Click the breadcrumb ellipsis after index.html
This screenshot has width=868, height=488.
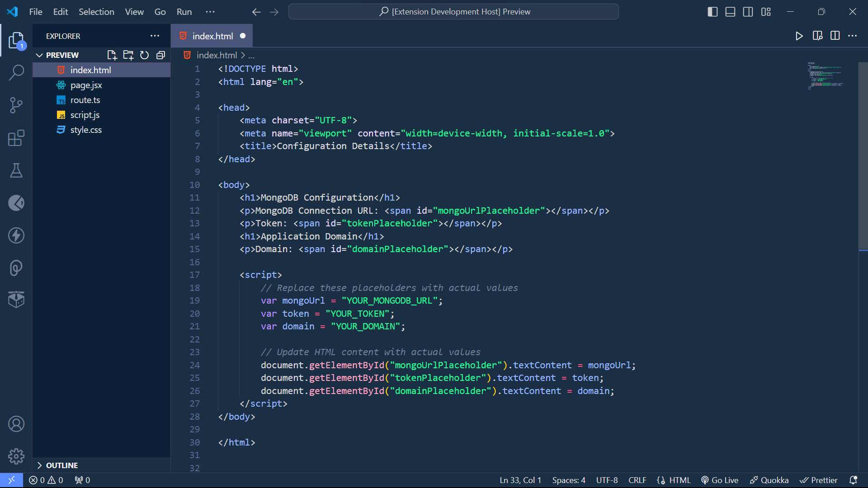251,56
